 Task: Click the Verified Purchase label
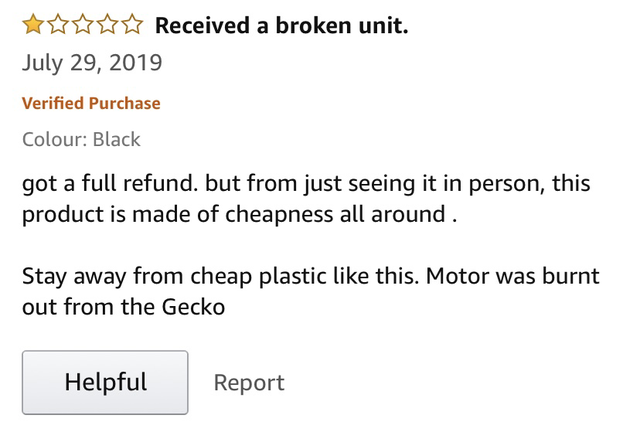tap(91, 103)
